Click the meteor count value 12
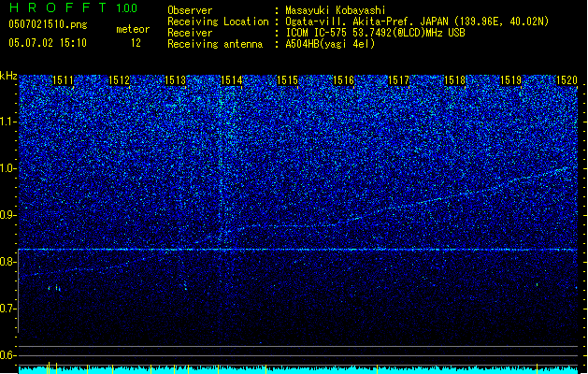The width and height of the screenshot is (588, 374). (x=136, y=43)
